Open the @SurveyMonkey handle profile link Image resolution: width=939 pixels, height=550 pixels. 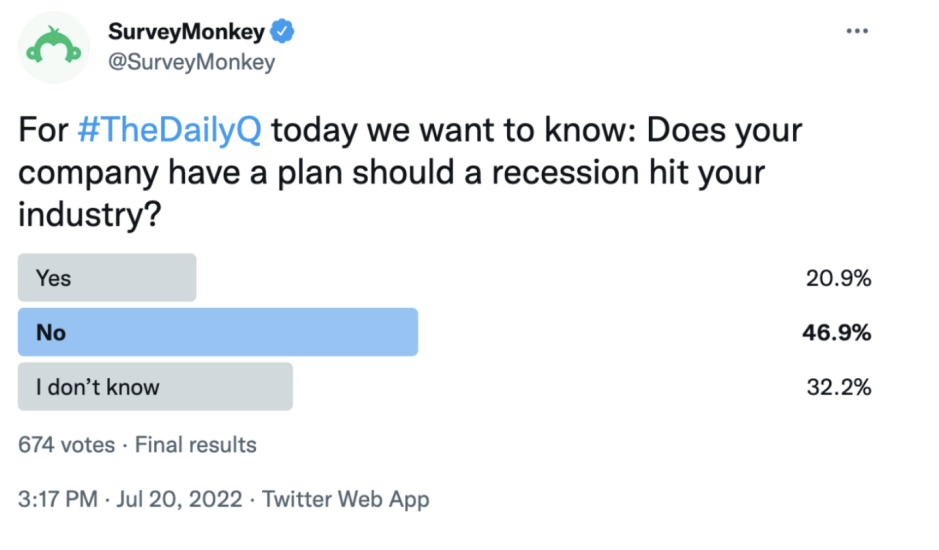191,62
